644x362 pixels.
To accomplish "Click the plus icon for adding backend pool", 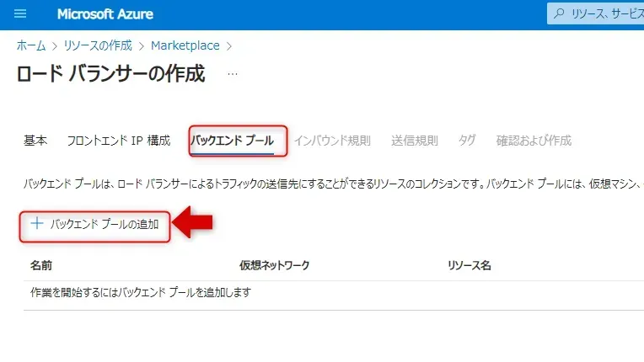I will 36,224.
